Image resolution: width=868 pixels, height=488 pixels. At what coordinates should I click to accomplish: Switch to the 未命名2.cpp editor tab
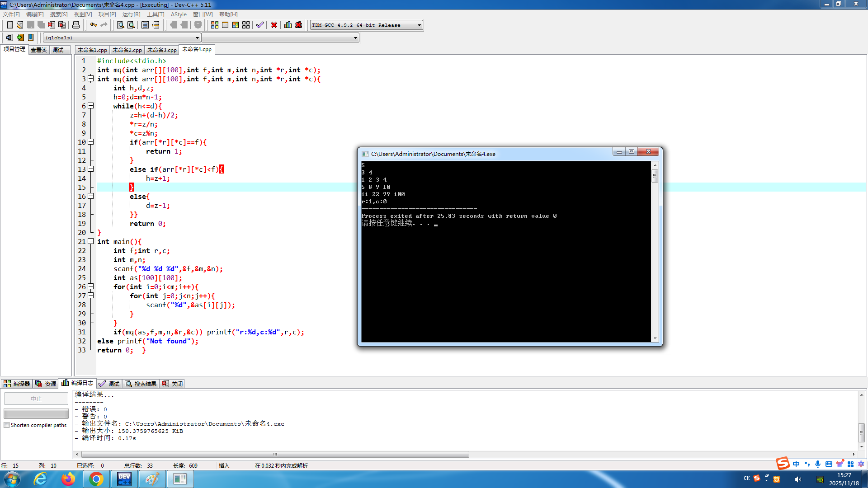[x=127, y=50]
